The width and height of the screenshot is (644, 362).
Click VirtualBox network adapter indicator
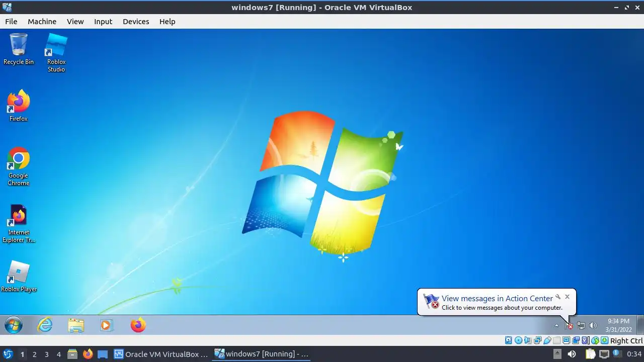click(537, 340)
